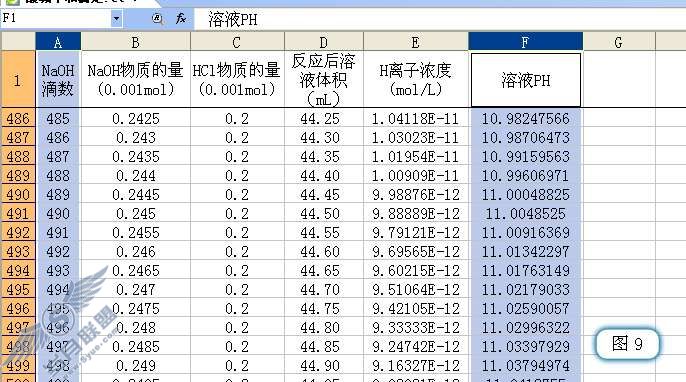Select row header 486
This screenshot has height=382, width=686.
pyautogui.click(x=18, y=118)
